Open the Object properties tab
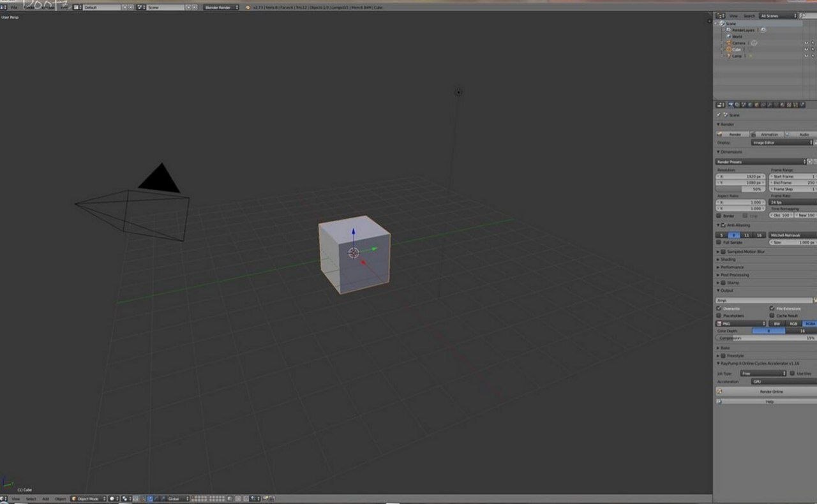 pyautogui.click(x=756, y=105)
